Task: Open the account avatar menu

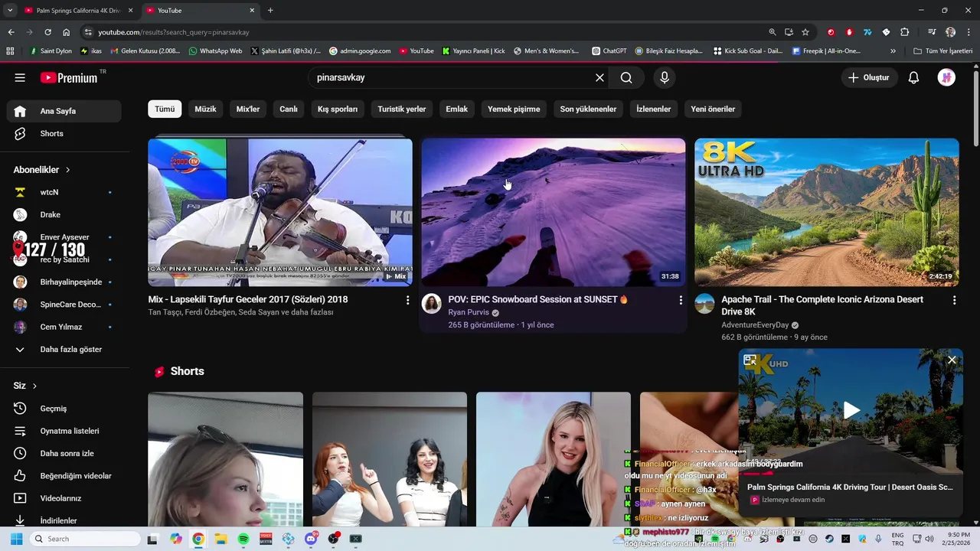Action: [x=946, y=77]
